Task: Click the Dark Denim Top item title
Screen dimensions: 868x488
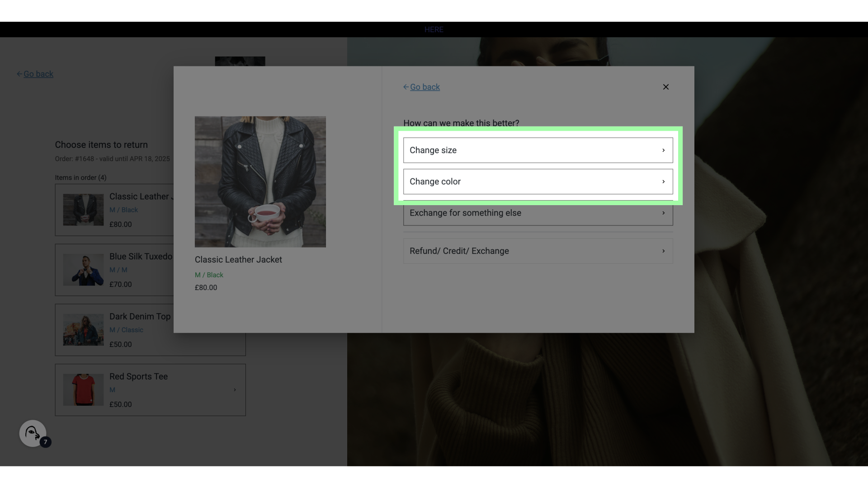Action: 140,316
